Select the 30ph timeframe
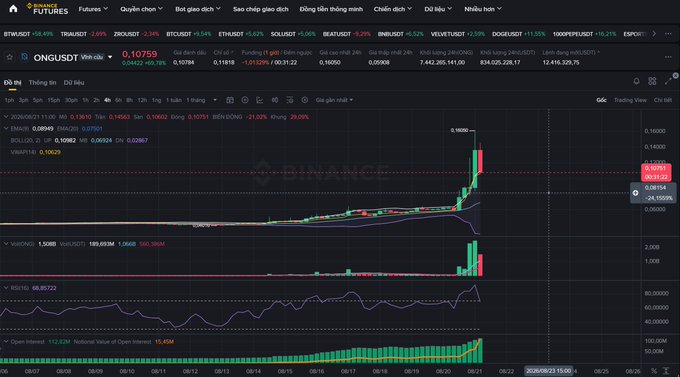This screenshot has height=377, width=680. (x=71, y=100)
